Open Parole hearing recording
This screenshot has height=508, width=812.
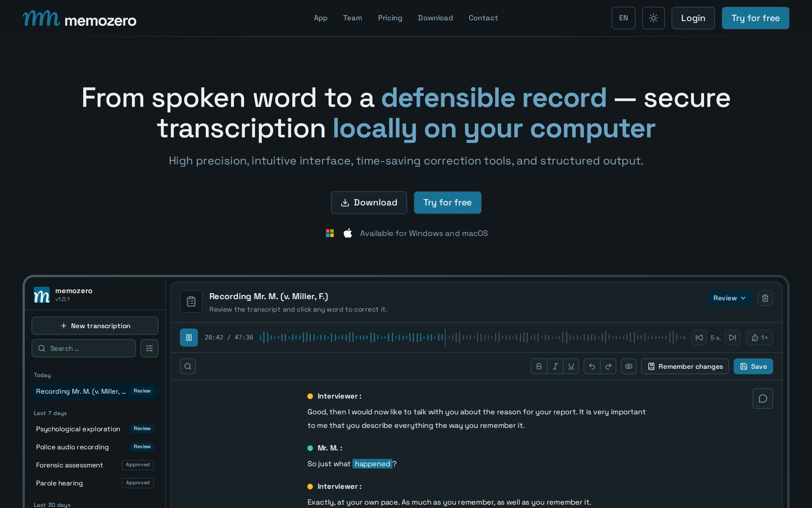pyautogui.click(x=95, y=483)
